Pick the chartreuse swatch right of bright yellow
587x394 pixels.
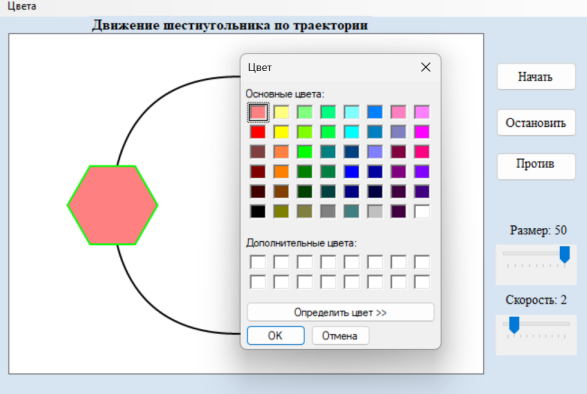pos(305,132)
